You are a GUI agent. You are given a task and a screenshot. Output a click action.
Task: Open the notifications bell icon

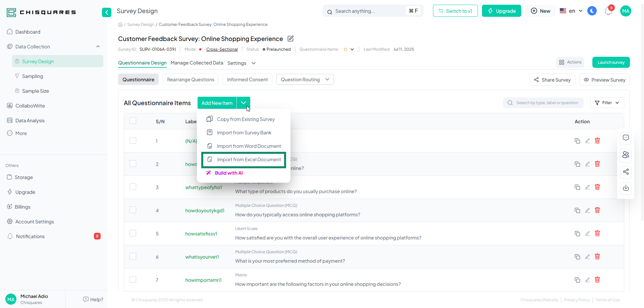point(608,11)
